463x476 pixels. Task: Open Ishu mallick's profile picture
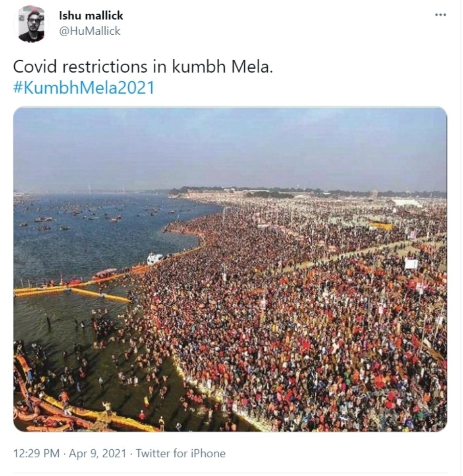tap(31, 23)
